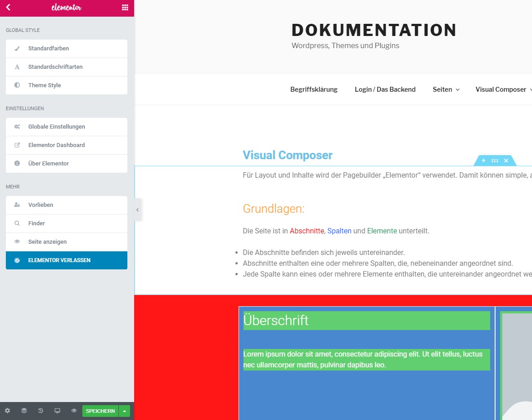
Task: Open the Navigator layers icon
Action: point(24,411)
